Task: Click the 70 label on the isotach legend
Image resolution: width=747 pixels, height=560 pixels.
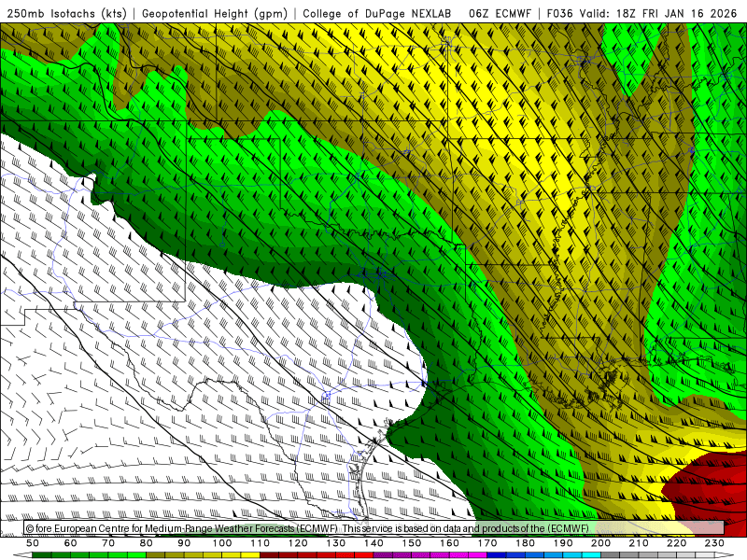Action: click(108, 543)
